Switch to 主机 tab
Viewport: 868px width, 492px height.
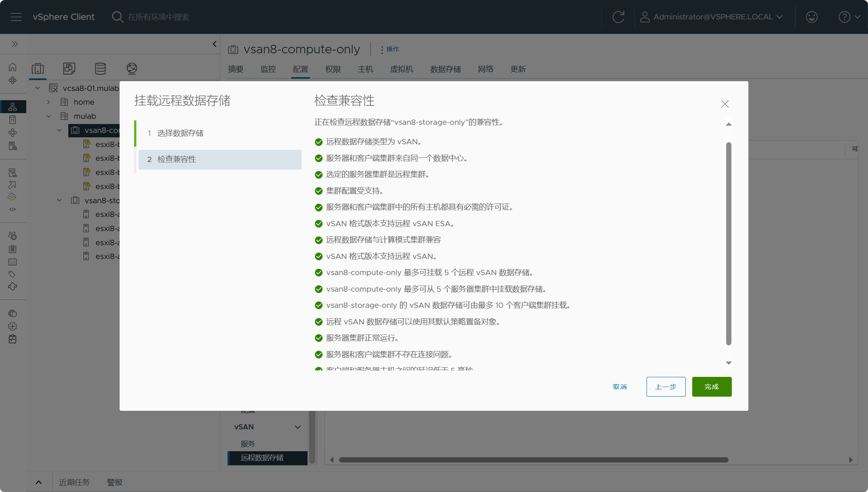point(365,69)
